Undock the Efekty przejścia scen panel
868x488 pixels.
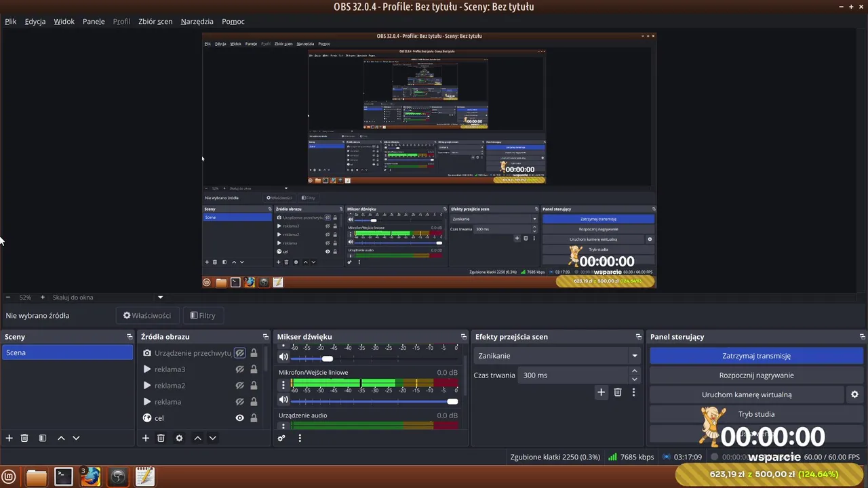(639, 337)
